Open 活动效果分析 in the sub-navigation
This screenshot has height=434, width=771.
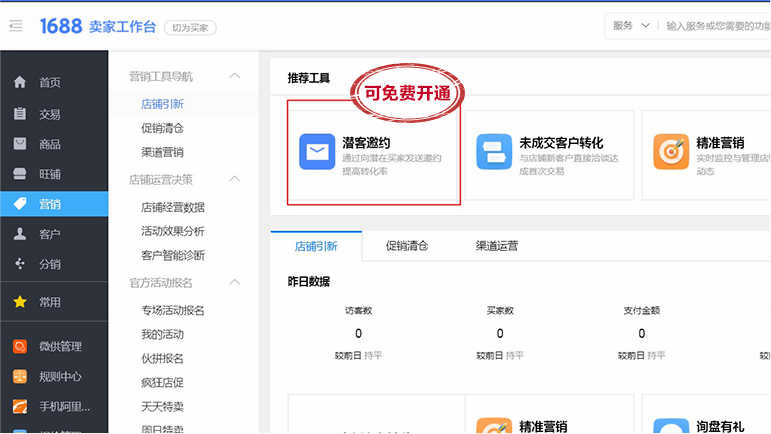point(173,231)
